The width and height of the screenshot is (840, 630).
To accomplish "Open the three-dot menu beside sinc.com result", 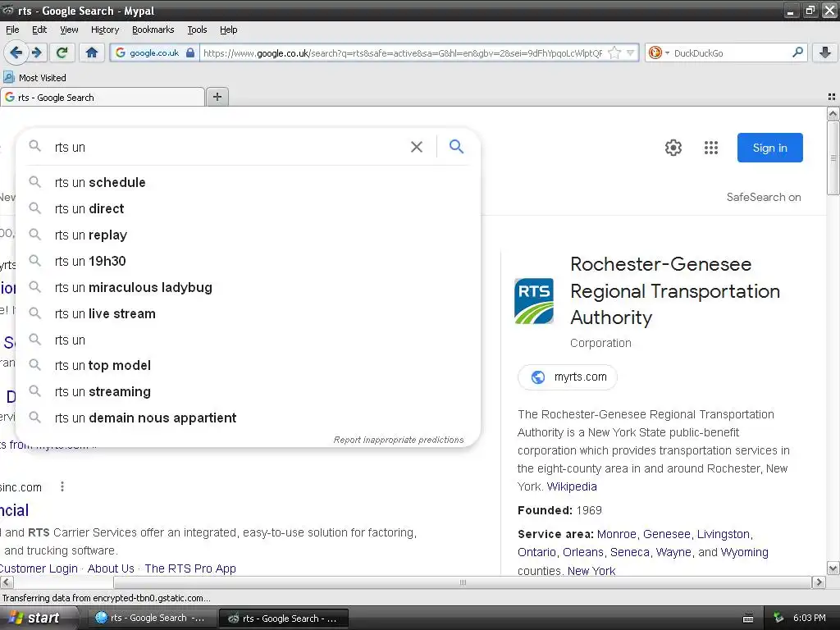I will click(62, 486).
